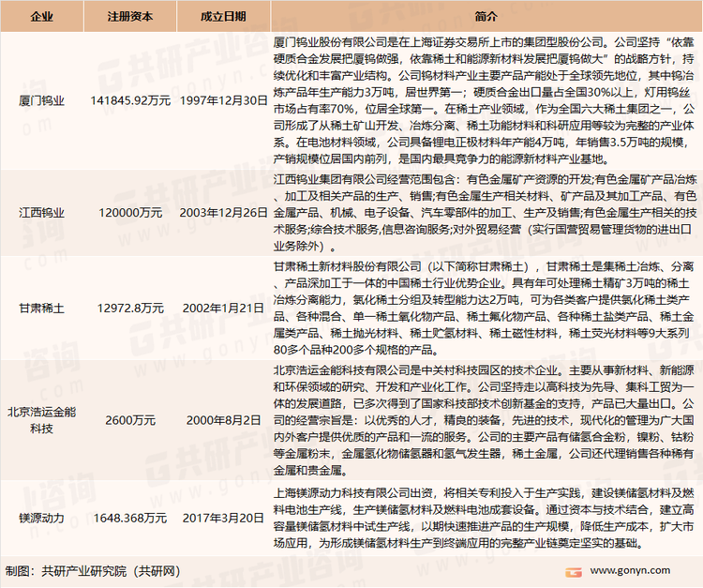
Task: Click the 简介 column header
Action: [486, 17]
